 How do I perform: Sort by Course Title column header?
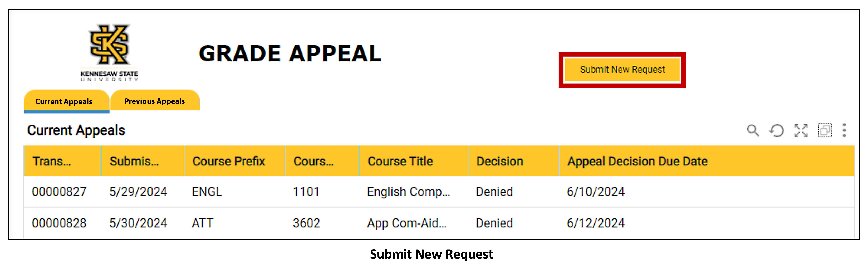400,162
